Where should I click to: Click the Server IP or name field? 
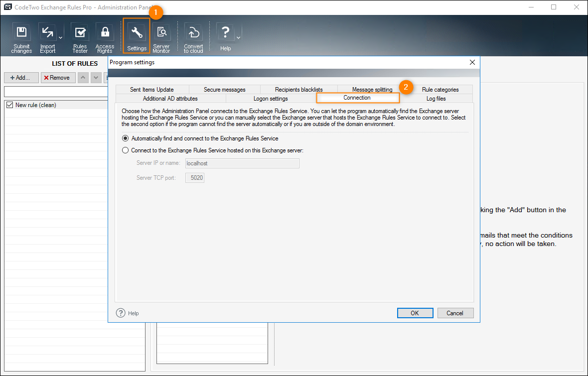[242, 163]
